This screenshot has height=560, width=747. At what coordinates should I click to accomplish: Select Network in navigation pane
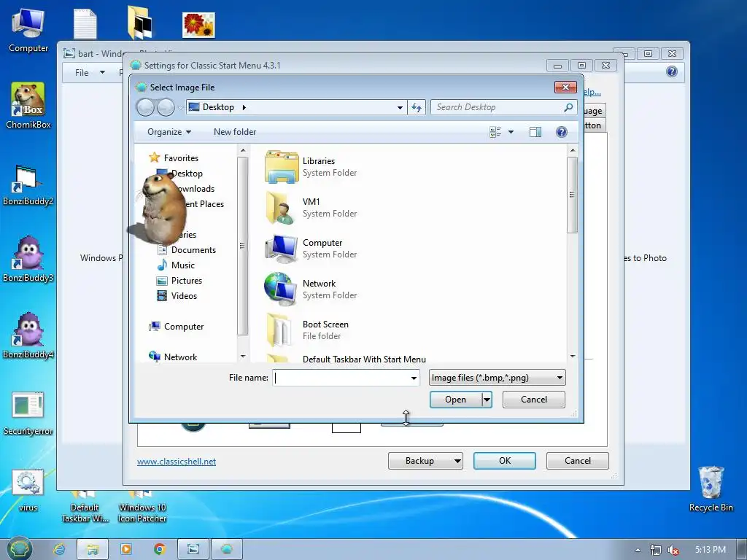tap(181, 357)
